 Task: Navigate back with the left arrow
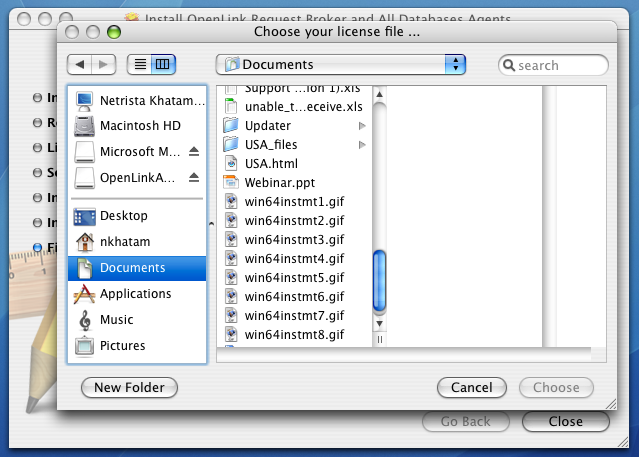(x=79, y=65)
